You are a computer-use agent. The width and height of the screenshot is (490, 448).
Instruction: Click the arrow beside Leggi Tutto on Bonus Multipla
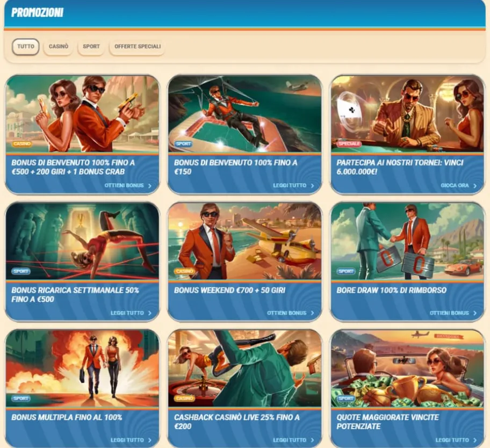click(150, 440)
